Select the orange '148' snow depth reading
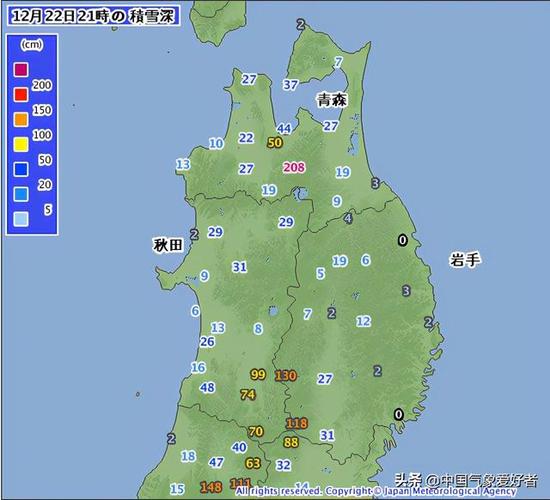 [x=211, y=487]
